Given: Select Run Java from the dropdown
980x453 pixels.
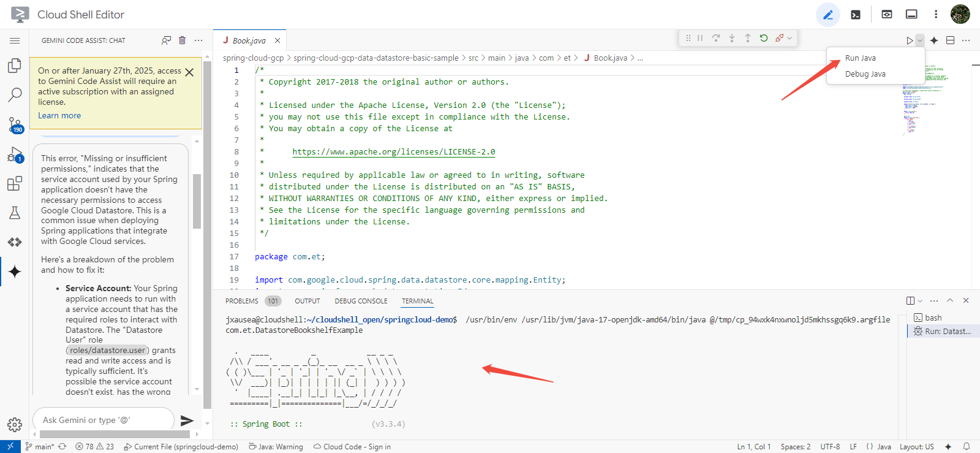Looking at the screenshot, I should pos(860,58).
